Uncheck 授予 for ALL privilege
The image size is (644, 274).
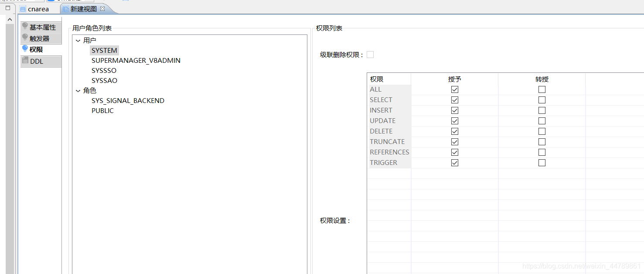[455, 89]
